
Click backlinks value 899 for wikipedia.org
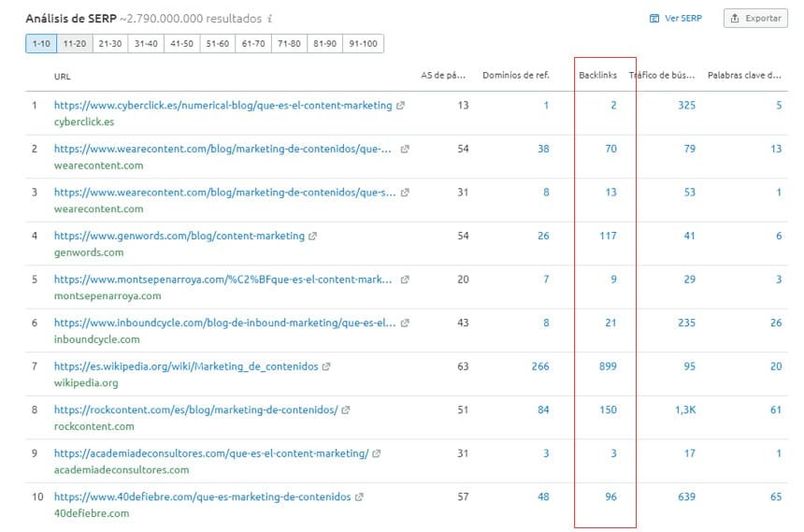(608, 367)
